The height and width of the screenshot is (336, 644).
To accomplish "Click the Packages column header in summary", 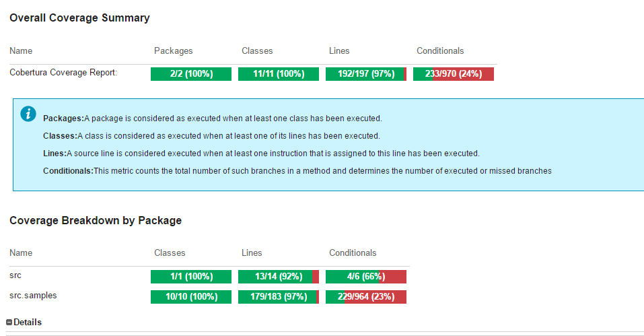I will pos(174,51).
